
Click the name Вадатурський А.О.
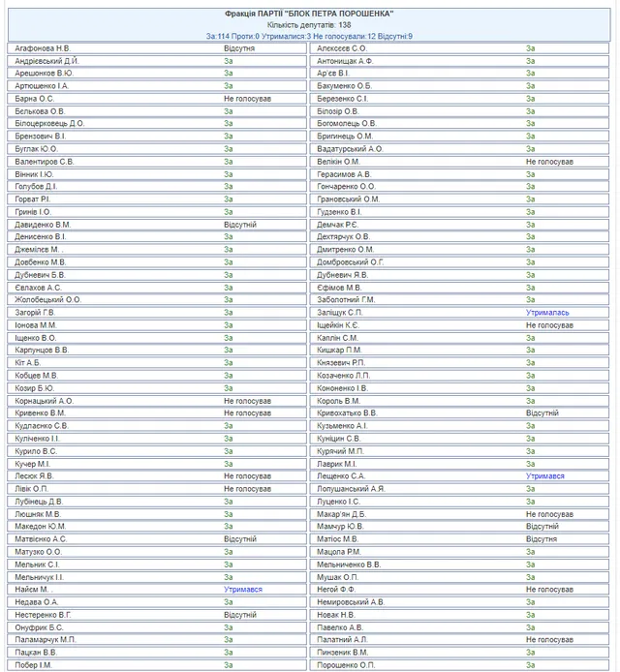click(x=350, y=149)
